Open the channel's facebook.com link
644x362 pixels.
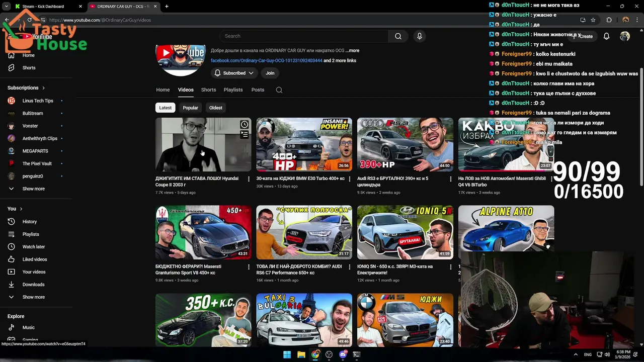(267, 61)
